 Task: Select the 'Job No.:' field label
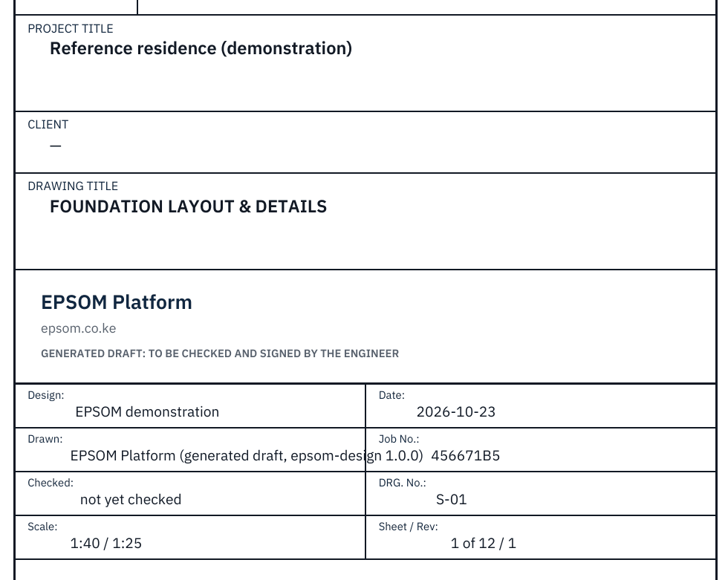(399, 439)
